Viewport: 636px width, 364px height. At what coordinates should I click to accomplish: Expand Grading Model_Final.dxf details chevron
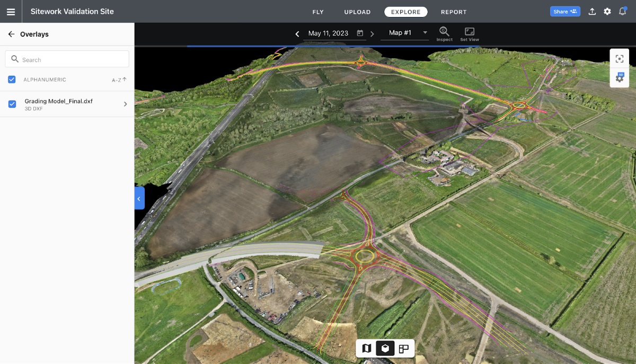pos(125,104)
